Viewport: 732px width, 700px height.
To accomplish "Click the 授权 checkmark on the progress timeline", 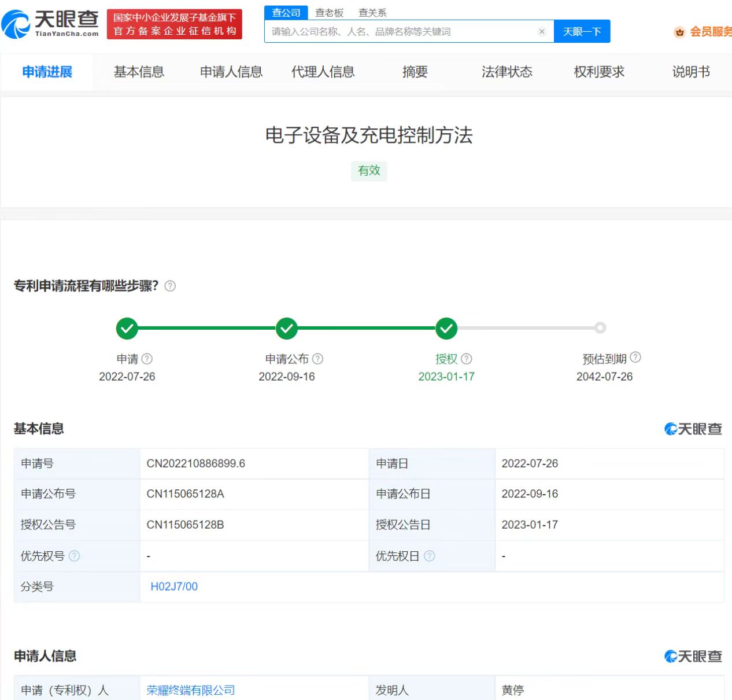I will click(x=446, y=329).
